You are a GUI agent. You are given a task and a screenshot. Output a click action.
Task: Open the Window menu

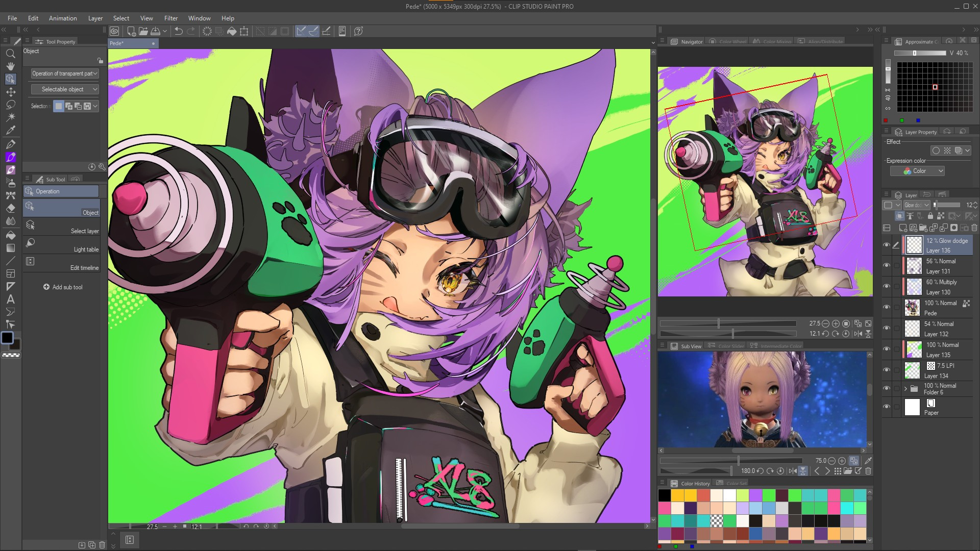point(199,18)
